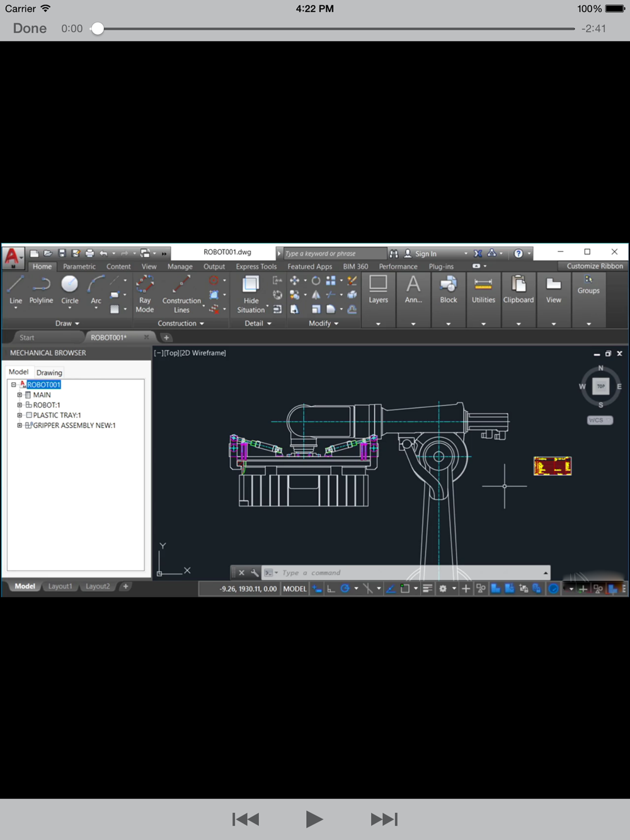
Task: Click the binoculars search icon
Action: (x=394, y=253)
